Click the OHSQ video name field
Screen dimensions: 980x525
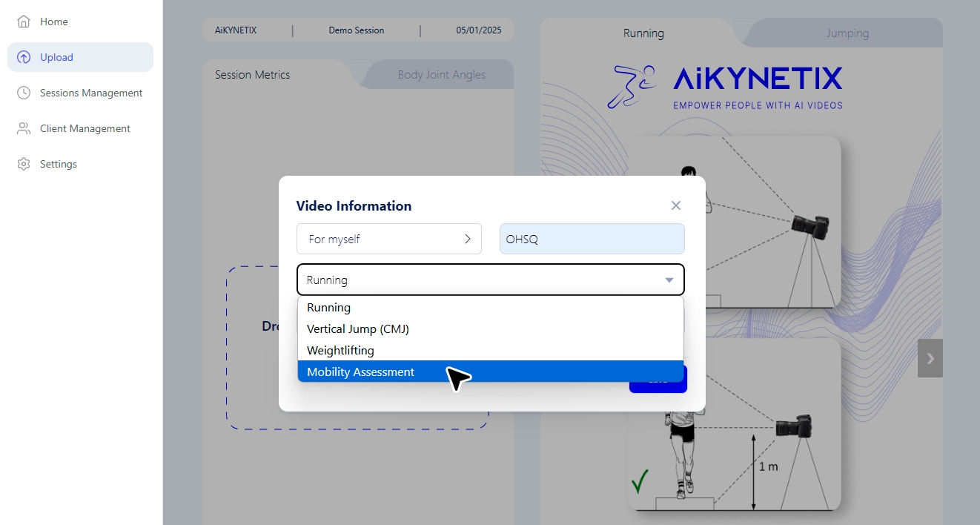click(x=592, y=239)
